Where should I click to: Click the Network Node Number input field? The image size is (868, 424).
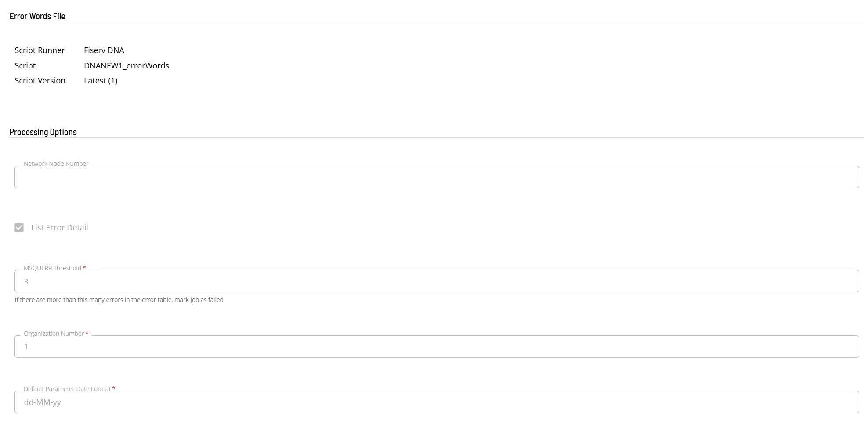(436, 177)
